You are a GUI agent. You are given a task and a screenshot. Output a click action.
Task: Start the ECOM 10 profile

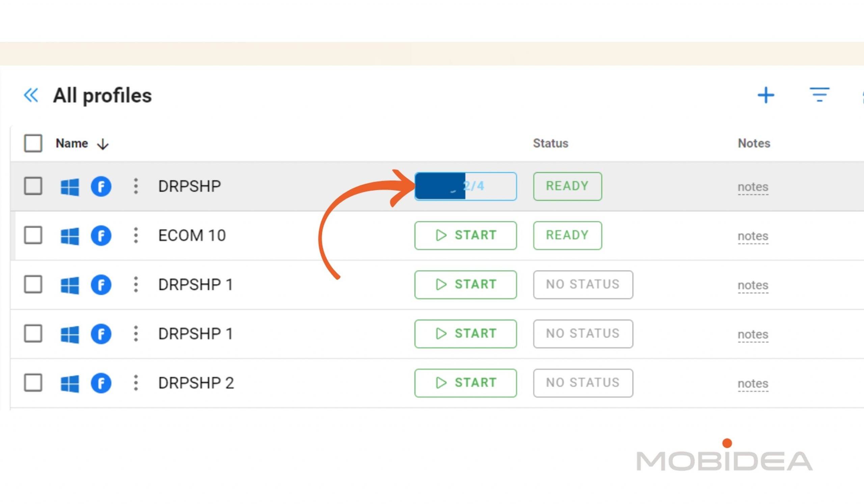(x=465, y=236)
